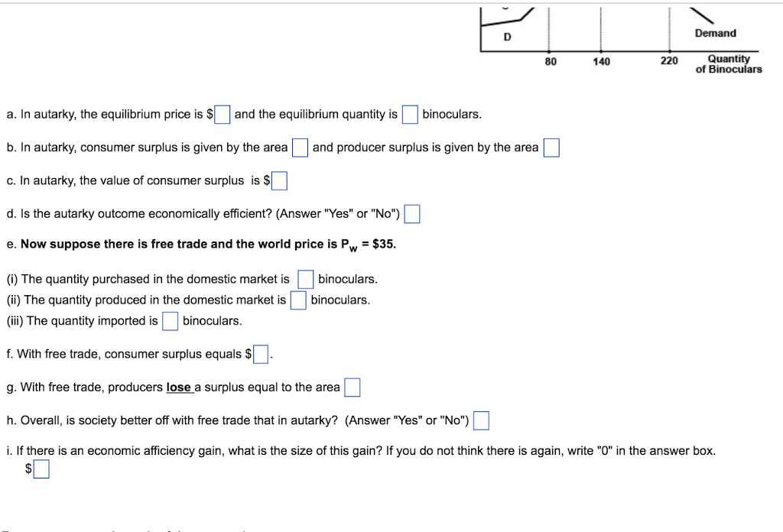Screen dimensions: 783x532
Task: Click the 220 tick mark label on the axis
Action: [669, 61]
